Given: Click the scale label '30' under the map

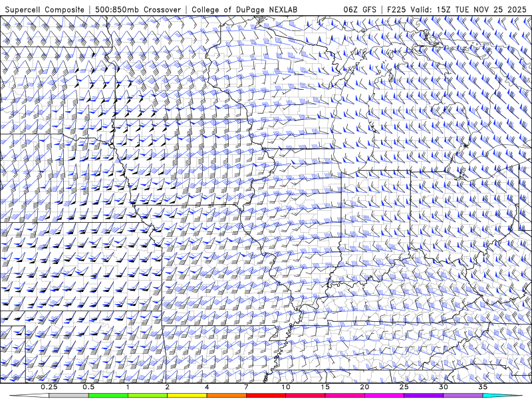Looking at the screenshot, I should tap(443, 387).
